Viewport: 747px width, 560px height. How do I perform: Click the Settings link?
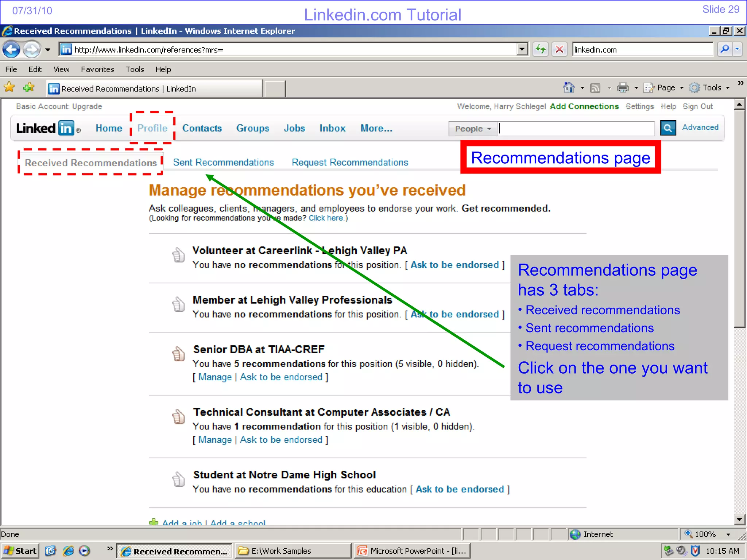coord(640,106)
